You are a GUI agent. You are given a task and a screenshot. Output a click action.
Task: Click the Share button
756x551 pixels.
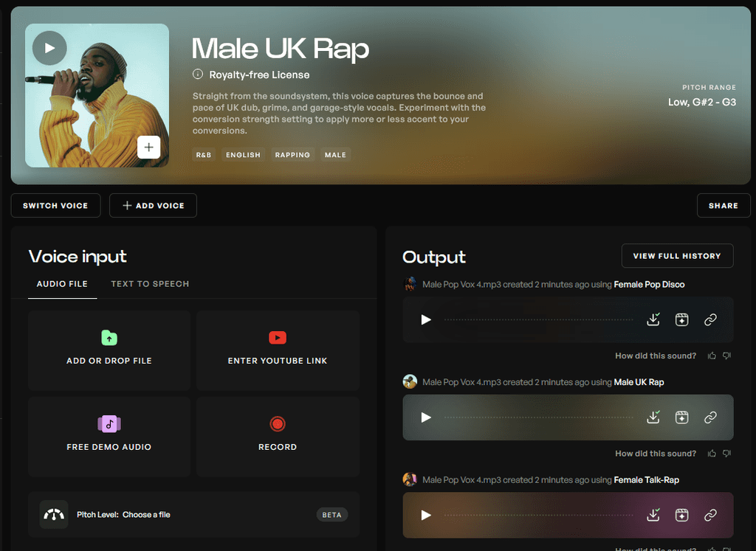pos(724,205)
